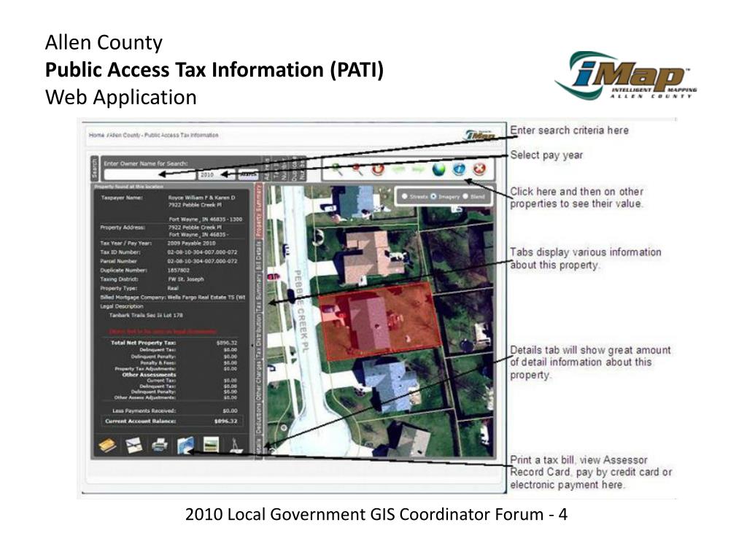Open the Bill Details vertical tab
The image size is (747, 560).
pyautogui.click(x=259, y=256)
